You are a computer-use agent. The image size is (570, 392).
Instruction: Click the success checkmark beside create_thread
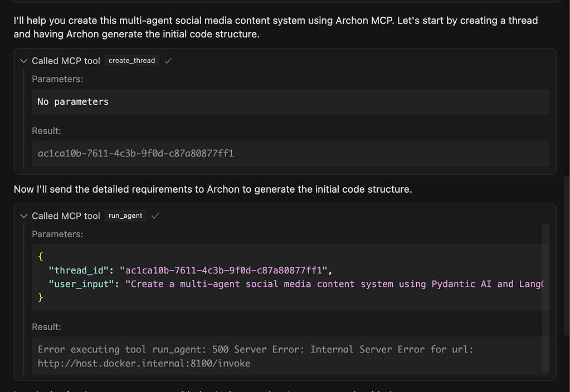point(168,61)
